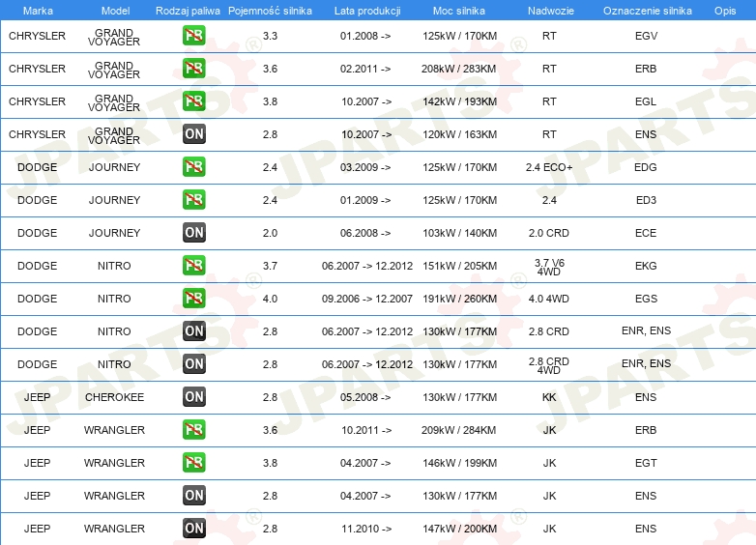Screen dimensions: 756x545
Task: Select the PB icon in the Journey EDG row
Action: (x=194, y=168)
